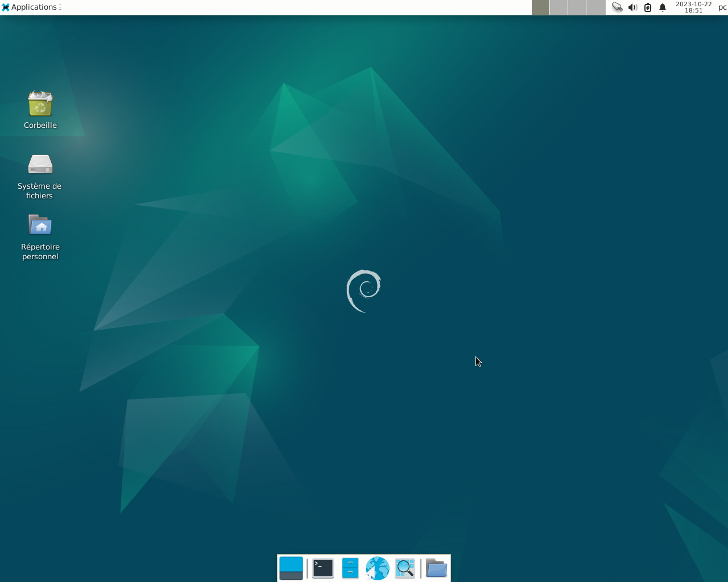This screenshot has width=728, height=582.
Task: Switch to the third workspace
Action: 577,7
